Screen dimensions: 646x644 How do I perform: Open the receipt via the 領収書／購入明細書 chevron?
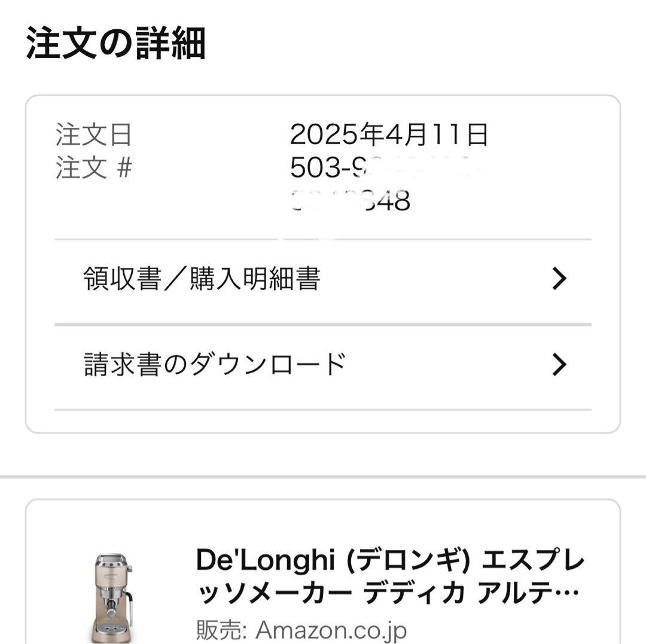pyautogui.click(x=560, y=277)
